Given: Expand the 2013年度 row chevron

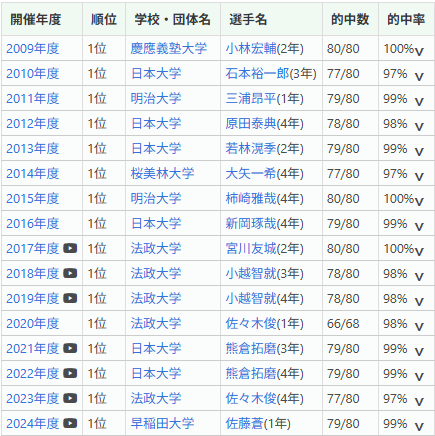Looking at the screenshot, I should [x=419, y=152].
